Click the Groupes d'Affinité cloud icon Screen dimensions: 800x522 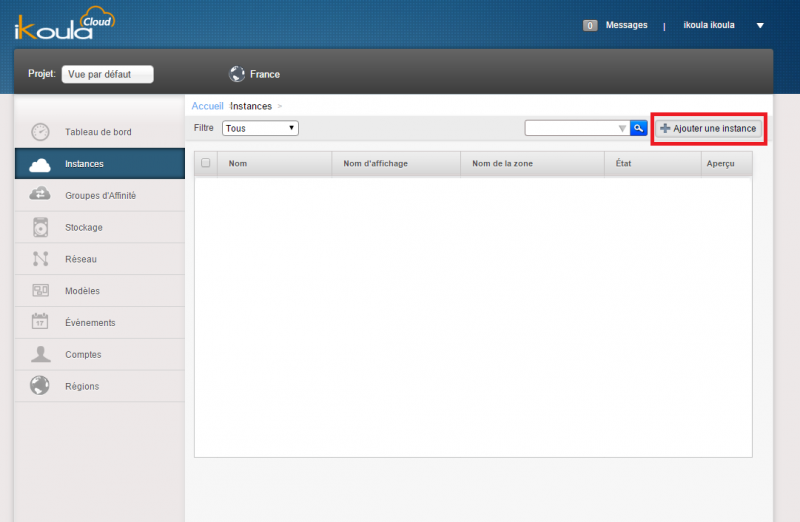pos(40,194)
